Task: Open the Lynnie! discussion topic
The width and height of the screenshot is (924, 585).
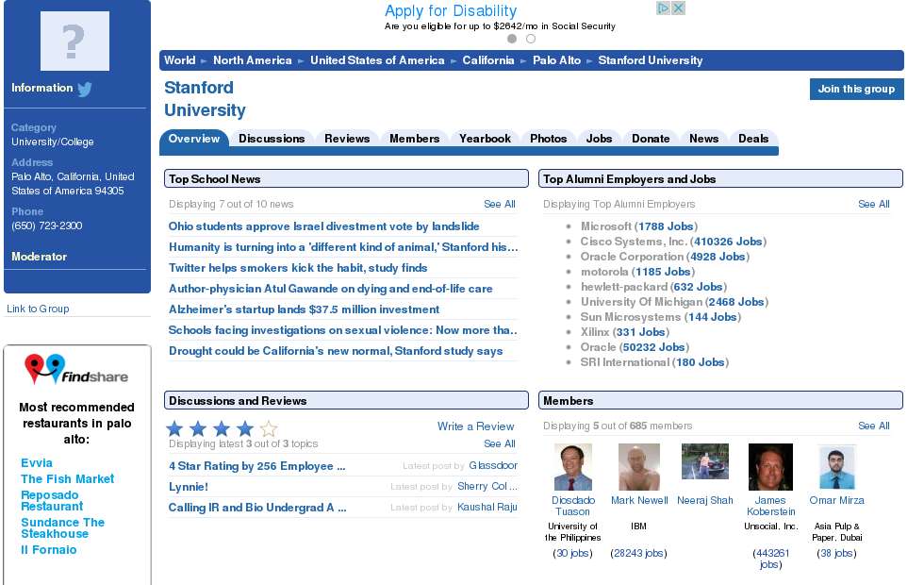Action: coord(188,487)
